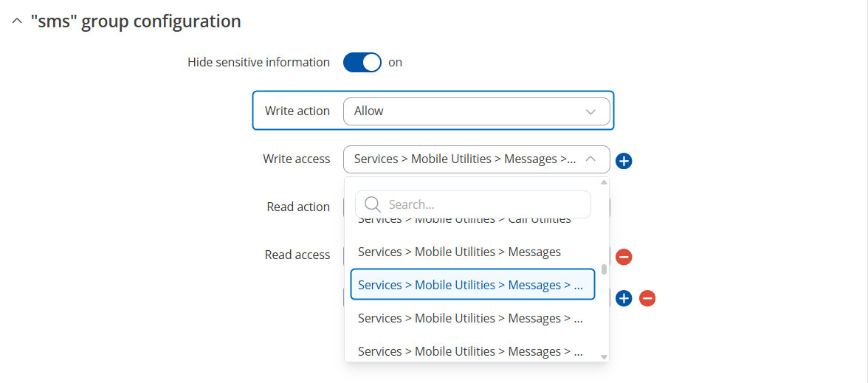
Task: Pick the Messages option just below the highlighted one
Action: tap(472, 318)
